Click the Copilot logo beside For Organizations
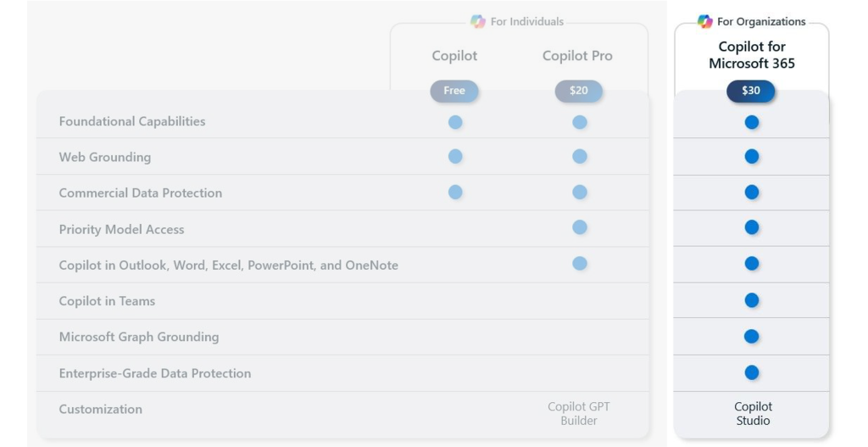Image resolution: width=868 pixels, height=447 pixels. click(704, 21)
